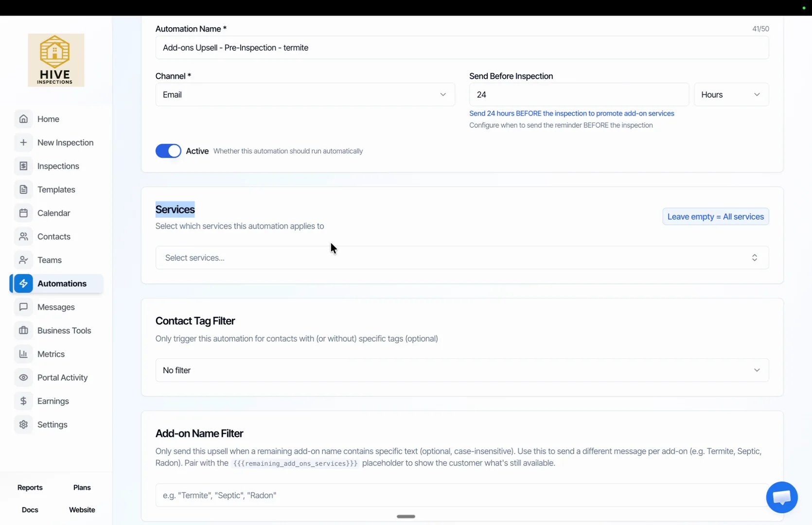Click the Calendar icon in sidebar
Viewport: 812px width, 525px height.
[x=23, y=213]
